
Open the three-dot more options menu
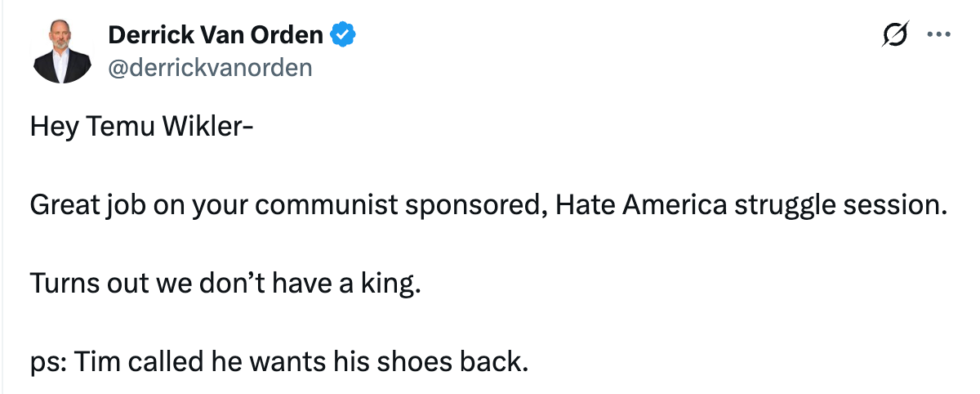point(940,35)
